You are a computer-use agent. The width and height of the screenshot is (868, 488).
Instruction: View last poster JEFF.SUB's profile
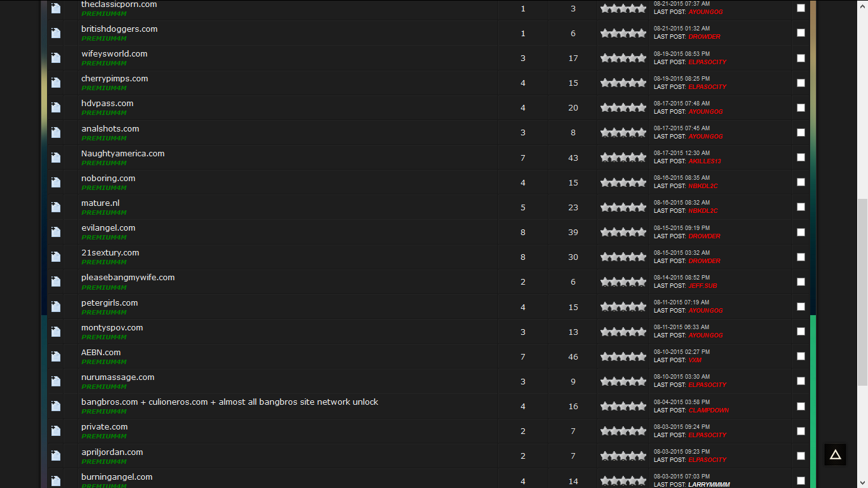703,286
